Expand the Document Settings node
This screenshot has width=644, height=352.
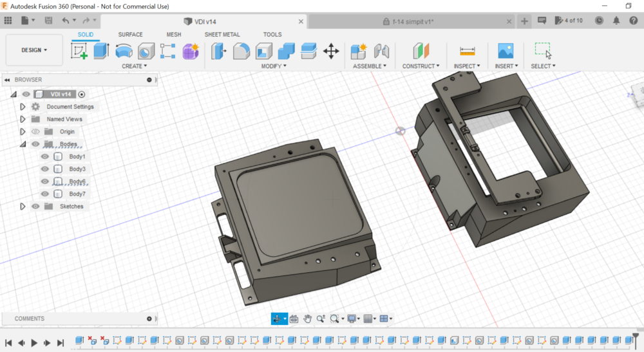tap(23, 107)
